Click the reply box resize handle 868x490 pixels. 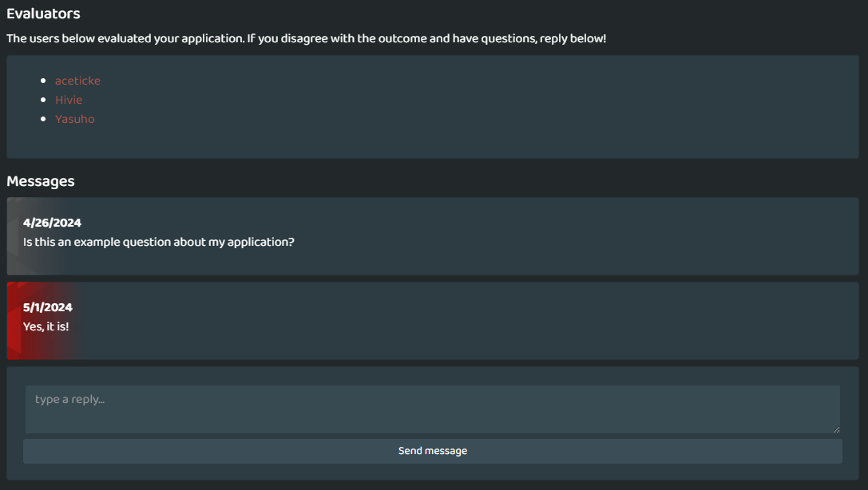tap(836, 429)
